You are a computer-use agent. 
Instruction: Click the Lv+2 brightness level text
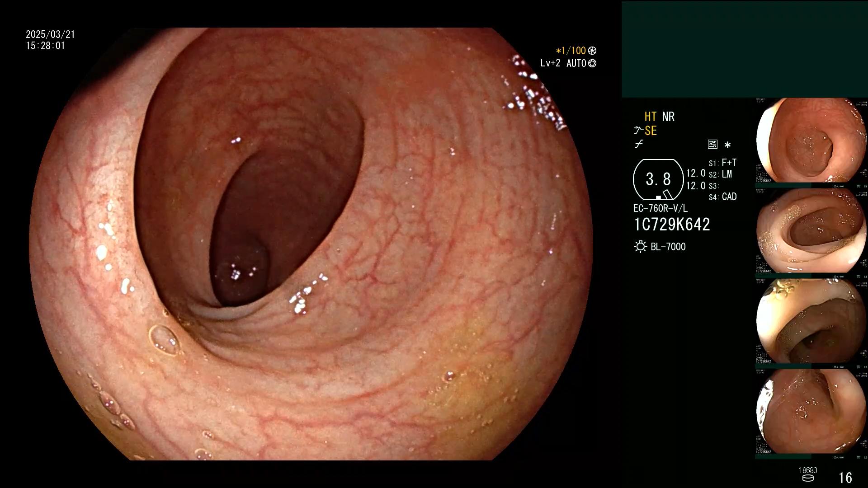550,63
